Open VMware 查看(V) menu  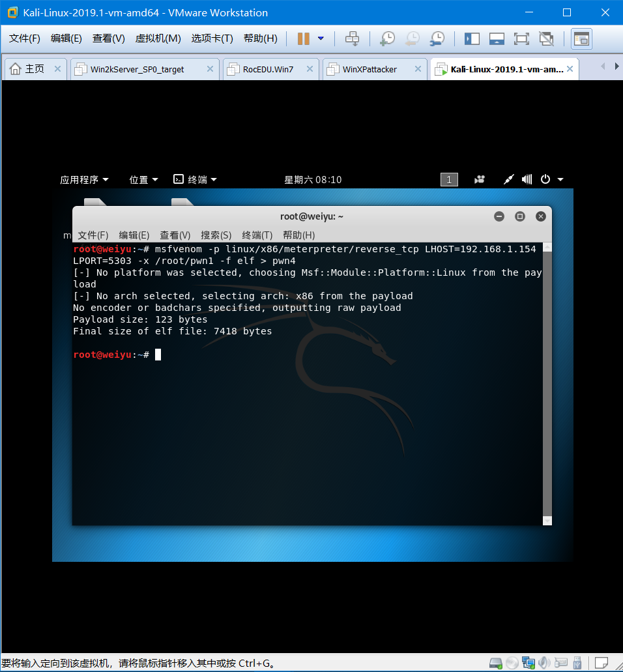pos(108,38)
